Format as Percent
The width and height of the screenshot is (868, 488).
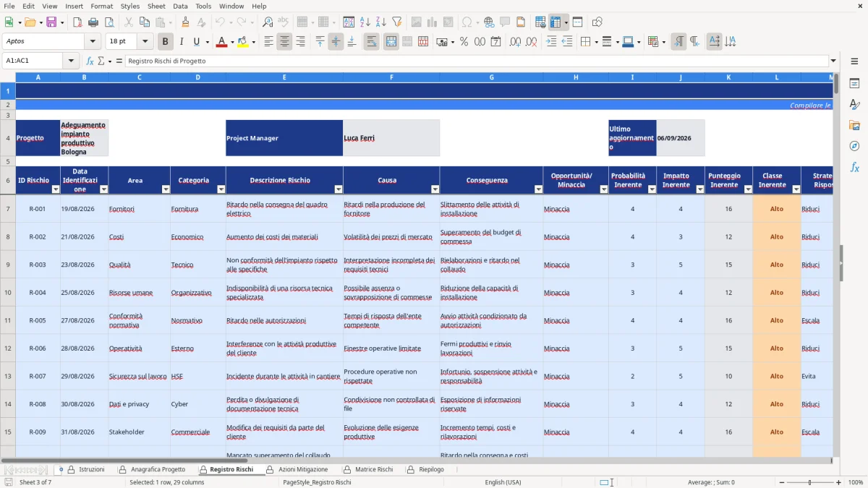464,42
